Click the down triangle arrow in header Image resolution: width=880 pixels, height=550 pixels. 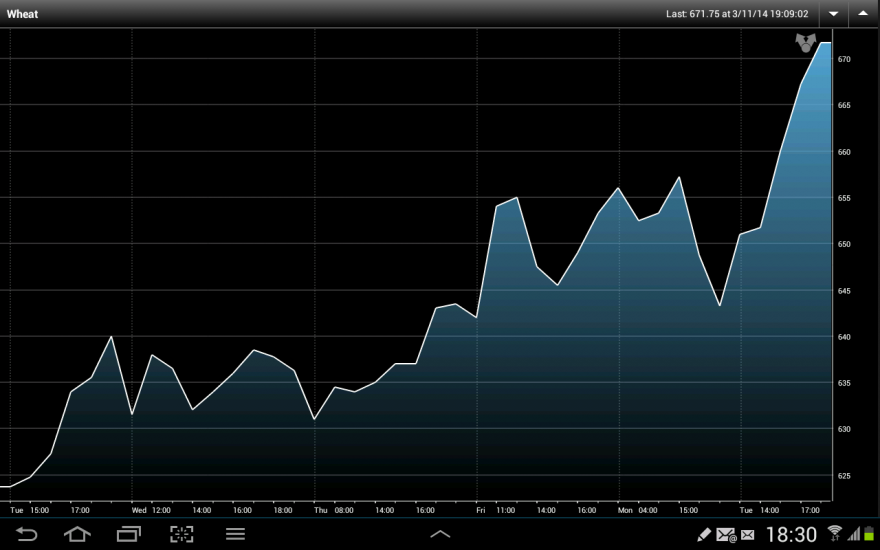click(833, 13)
